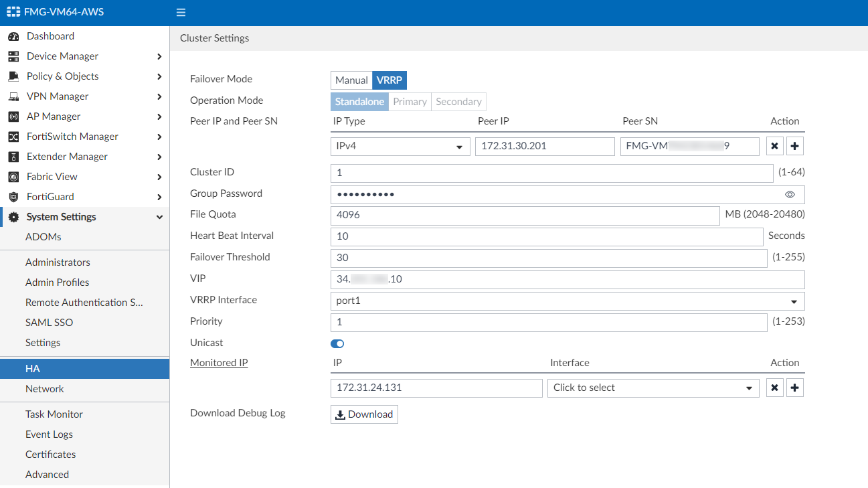Reveal the Group Password with the eye icon
The image size is (868, 488).
(x=790, y=193)
